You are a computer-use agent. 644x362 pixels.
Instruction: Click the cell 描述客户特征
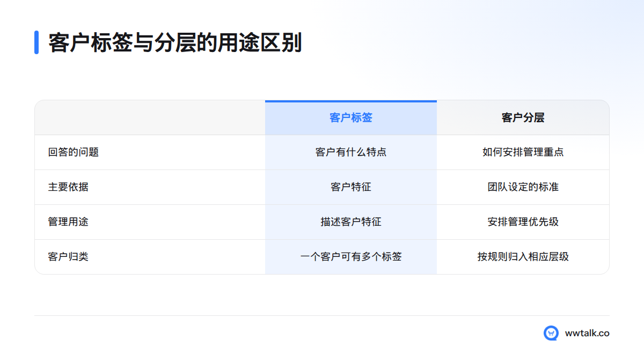point(351,222)
